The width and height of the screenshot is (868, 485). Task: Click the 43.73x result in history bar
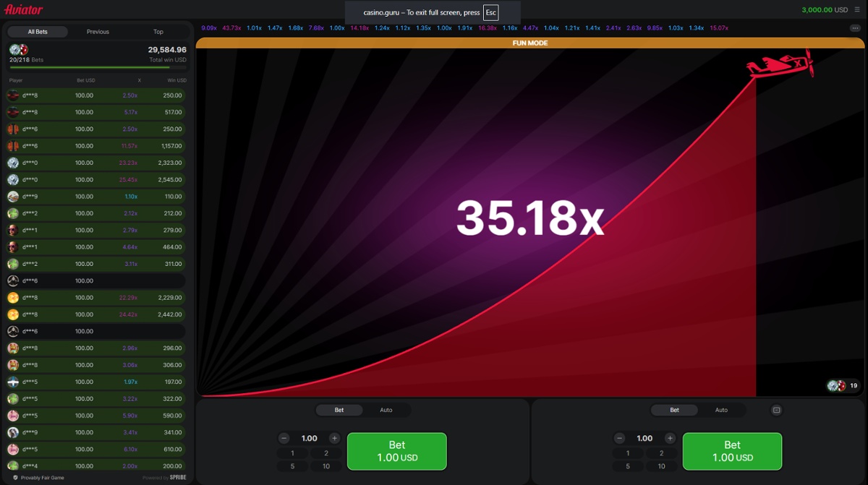231,28
